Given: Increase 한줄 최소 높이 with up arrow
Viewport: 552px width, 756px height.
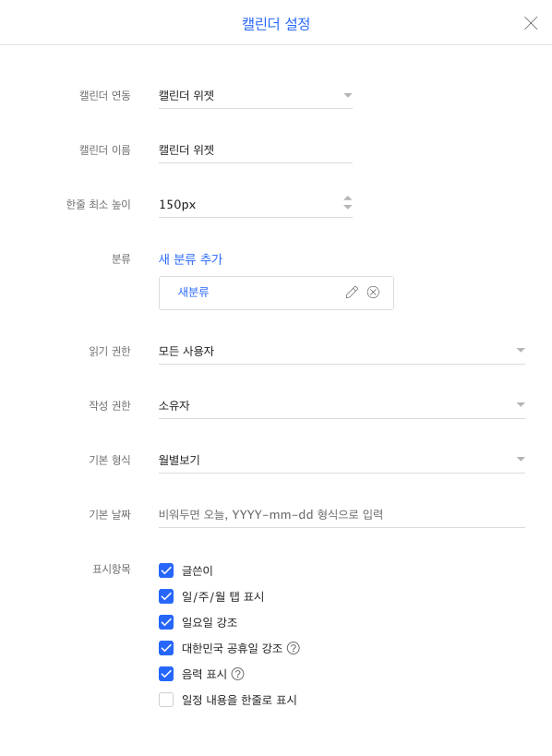Looking at the screenshot, I should pyautogui.click(x=348, y=198).
